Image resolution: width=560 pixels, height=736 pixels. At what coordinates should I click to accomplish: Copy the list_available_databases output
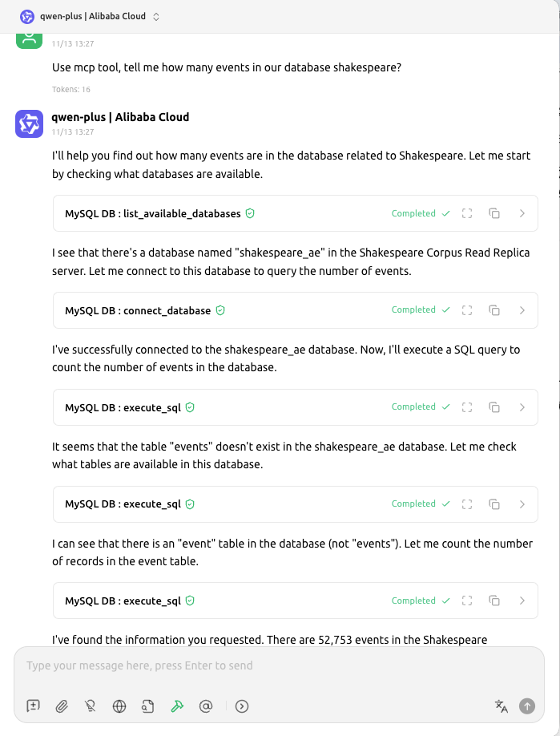[495, 213]
